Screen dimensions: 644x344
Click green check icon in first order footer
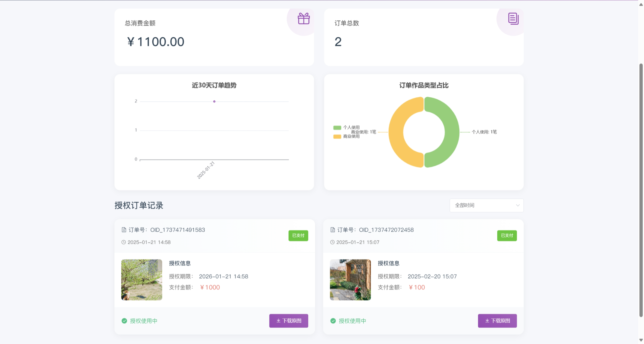coord(124,321)
